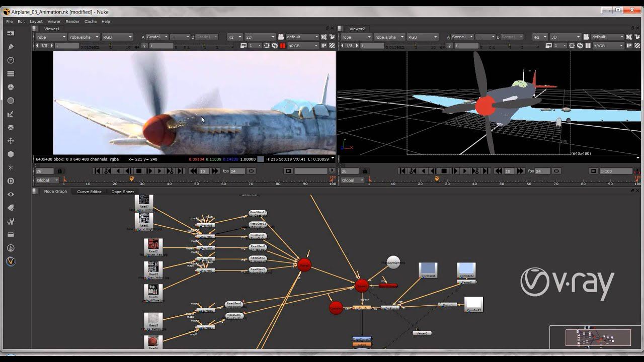Stop playback in Viewer1 transport controls
The width and height of the screenshot is (644, 362).
point(139,171)
